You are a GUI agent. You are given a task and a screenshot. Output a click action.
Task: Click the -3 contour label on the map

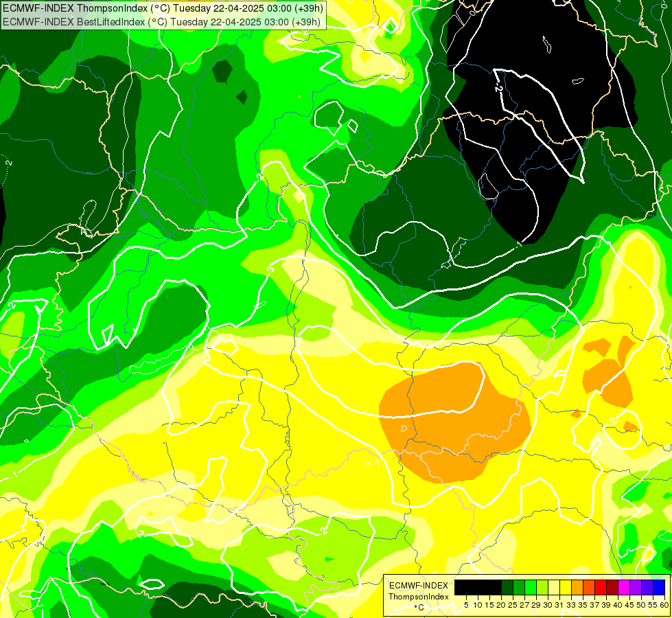[270, 270]
